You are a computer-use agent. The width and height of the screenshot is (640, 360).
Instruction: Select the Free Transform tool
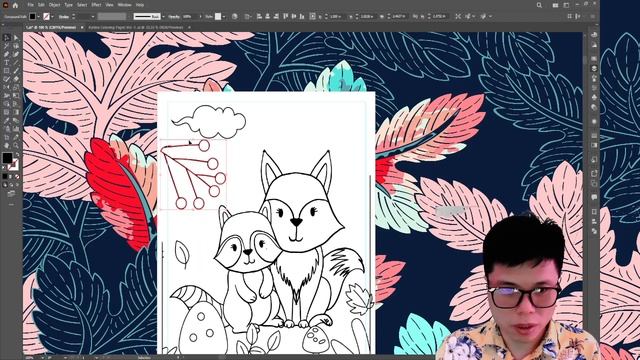16,96
